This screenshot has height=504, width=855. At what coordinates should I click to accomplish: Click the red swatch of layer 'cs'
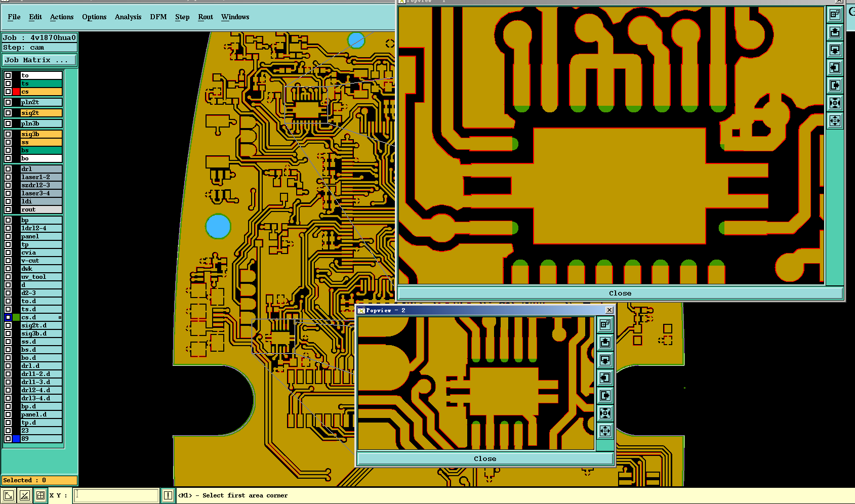[16, 92]
